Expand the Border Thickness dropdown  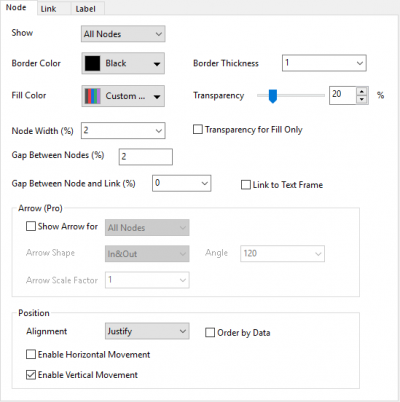coord(324,63)
